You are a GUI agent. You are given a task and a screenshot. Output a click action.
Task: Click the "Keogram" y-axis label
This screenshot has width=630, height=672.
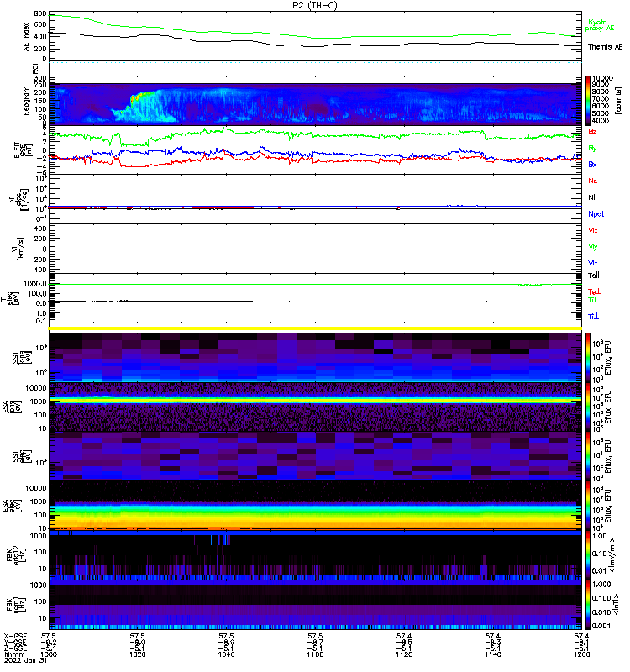click(x=27, y=100)
